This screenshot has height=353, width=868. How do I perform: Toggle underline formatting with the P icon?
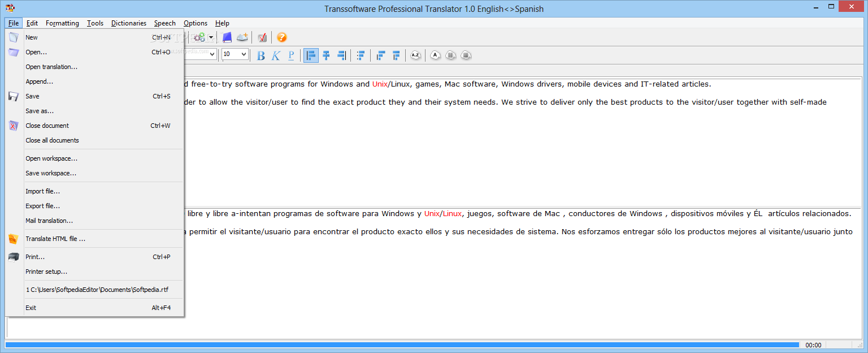point(291,55)
